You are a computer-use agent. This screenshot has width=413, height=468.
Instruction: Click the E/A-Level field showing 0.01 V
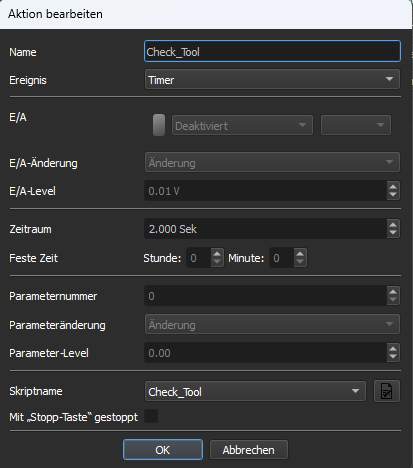pyautogui.click(x=266, y=191)
